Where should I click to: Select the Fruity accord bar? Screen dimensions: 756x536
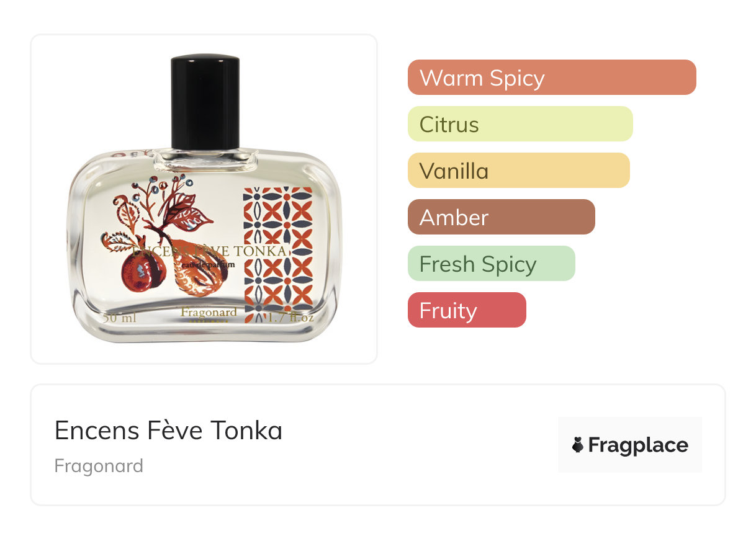tap(467, 310)
